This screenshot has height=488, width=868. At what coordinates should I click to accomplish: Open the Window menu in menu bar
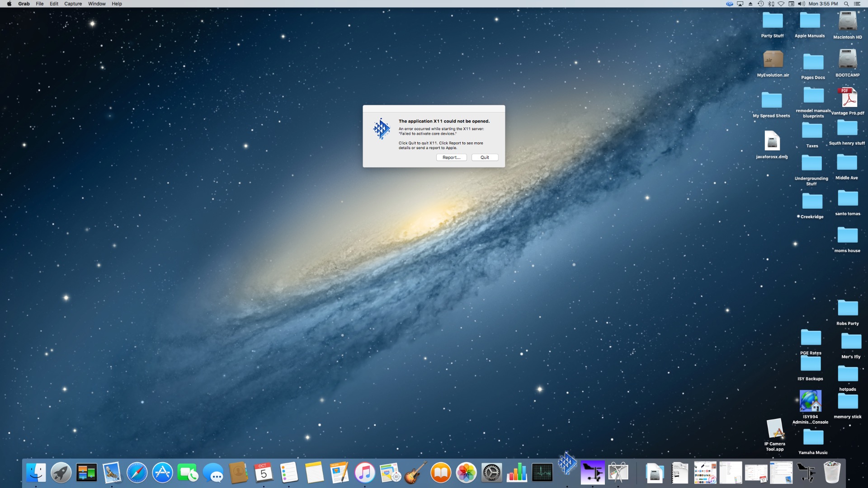[x=97, y=4]
